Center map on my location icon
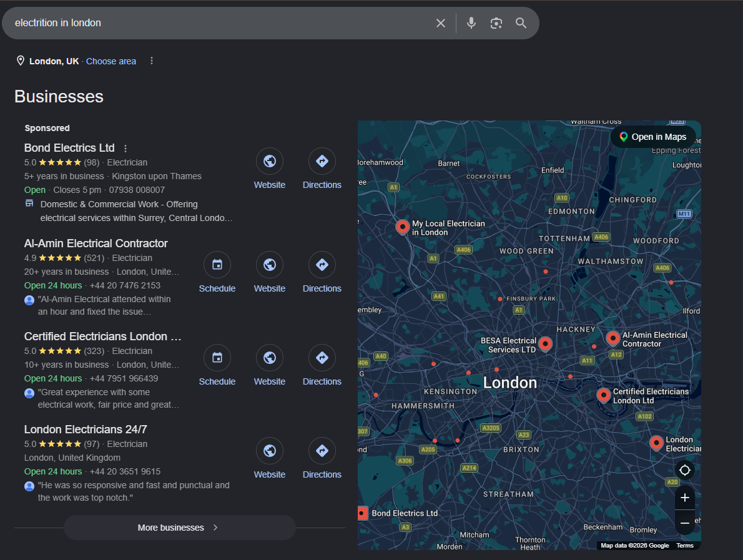The height and width of the screenshot is (560, 743). pyautogui.click(x=685, y=471)
